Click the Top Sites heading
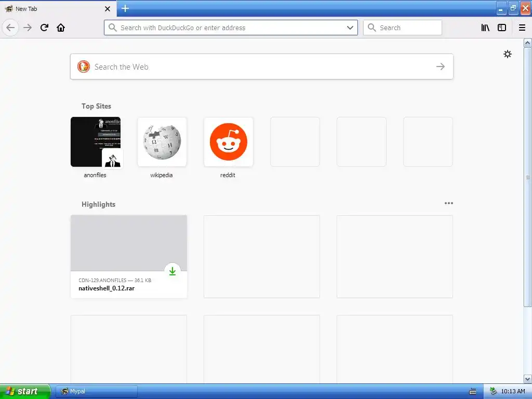 point(96,106)
